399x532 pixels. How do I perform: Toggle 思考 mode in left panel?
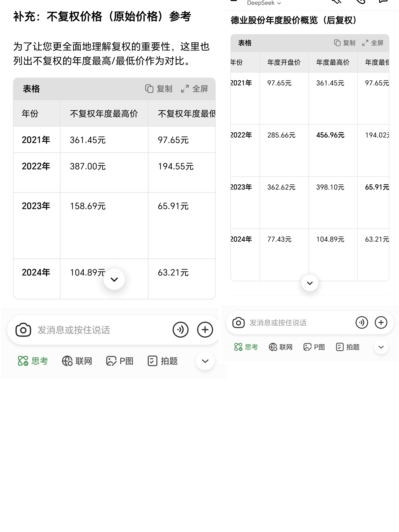pos(33,361)
